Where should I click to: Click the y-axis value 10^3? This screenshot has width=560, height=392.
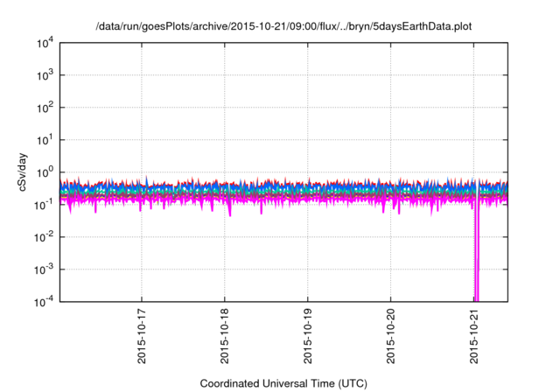point(45,75)
